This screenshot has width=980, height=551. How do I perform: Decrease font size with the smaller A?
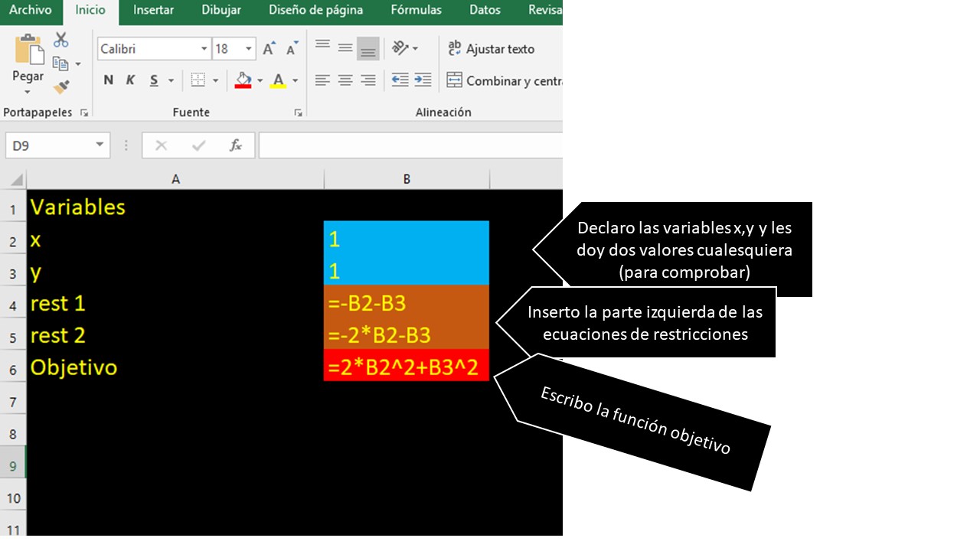click(x=292, y=49)
